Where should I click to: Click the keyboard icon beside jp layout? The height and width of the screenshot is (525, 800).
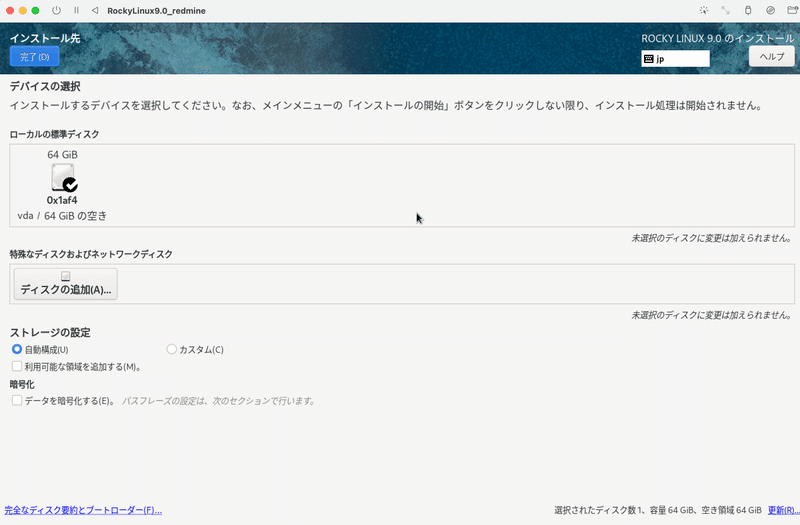tap(648, 59)
